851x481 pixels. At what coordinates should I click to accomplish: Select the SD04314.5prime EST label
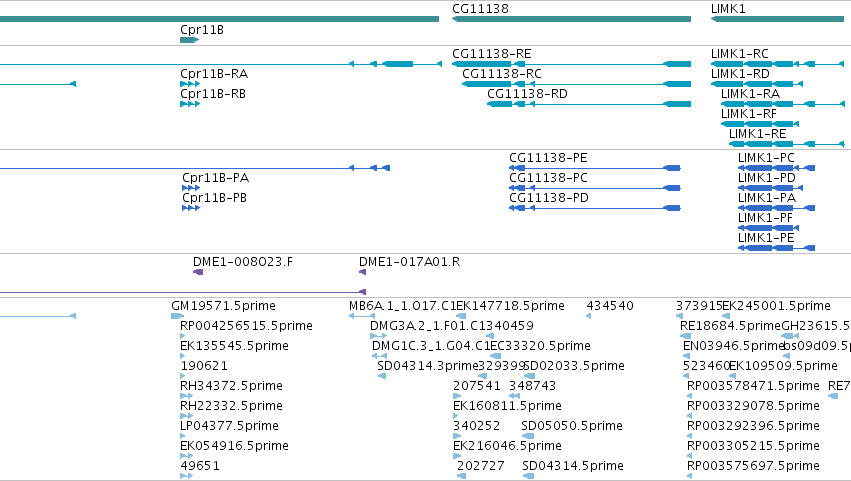click(573, 467)
